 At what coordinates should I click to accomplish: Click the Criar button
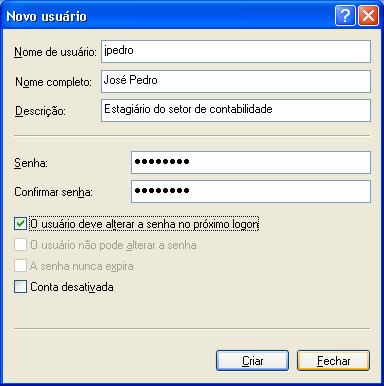click(x=252, y=361)
